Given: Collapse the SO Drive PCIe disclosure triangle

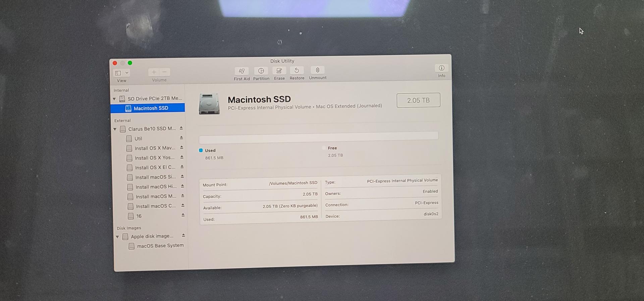Looking at the screenshot, I should pos(114,99).
